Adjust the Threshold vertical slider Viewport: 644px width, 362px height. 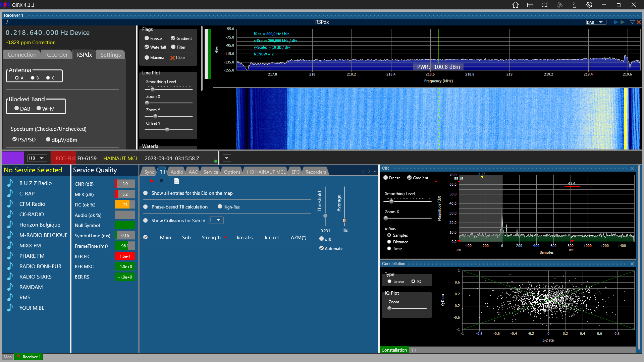(325, 216)
